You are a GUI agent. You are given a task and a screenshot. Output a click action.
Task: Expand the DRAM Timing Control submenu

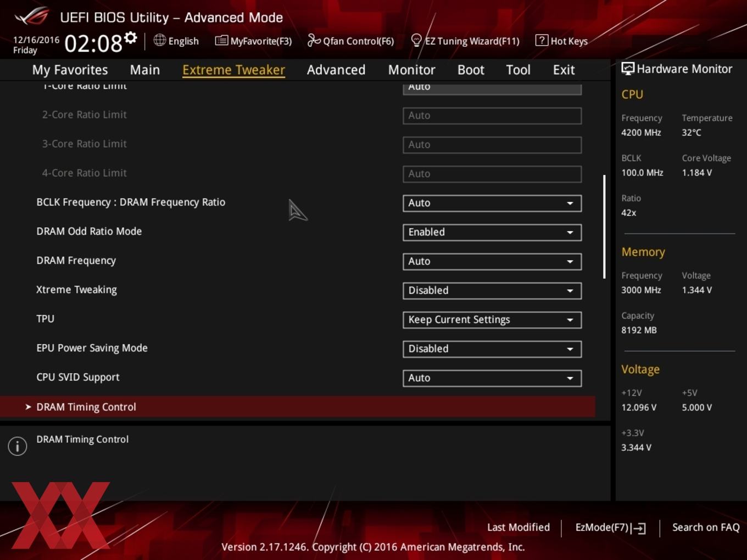coord(297,407)
